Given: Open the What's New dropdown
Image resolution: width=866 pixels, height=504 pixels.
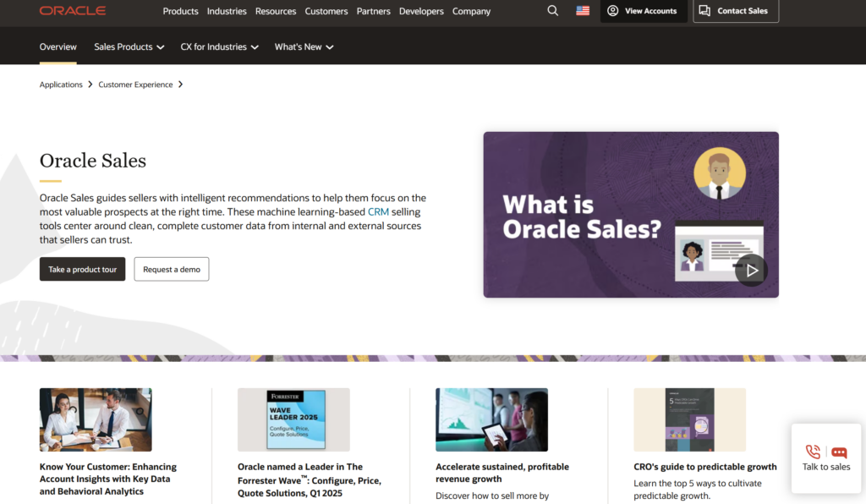Looking at the screenshot, I should (304, 47).
